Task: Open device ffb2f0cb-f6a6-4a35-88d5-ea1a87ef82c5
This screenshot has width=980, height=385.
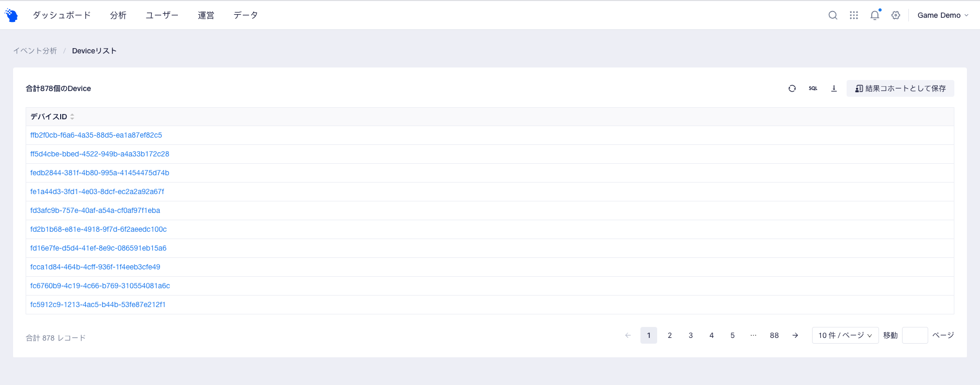Action: pyautogui.click(x=96, y=135)
